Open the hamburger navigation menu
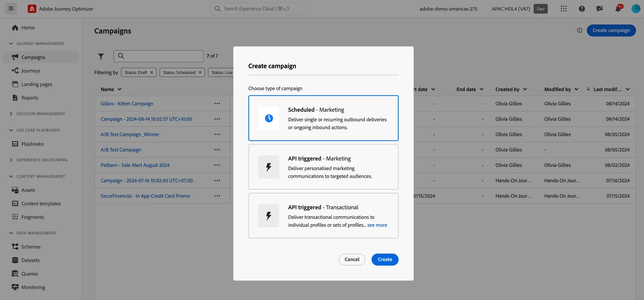The height and width of the screenshot is (300, 644). pos(11,9)
